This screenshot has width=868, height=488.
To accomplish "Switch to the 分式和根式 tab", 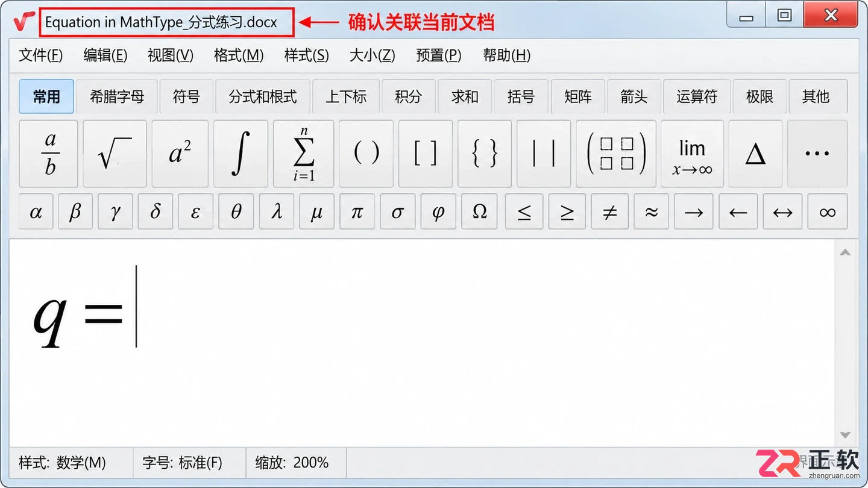I will pyautogui.click(x=263, y=96).
